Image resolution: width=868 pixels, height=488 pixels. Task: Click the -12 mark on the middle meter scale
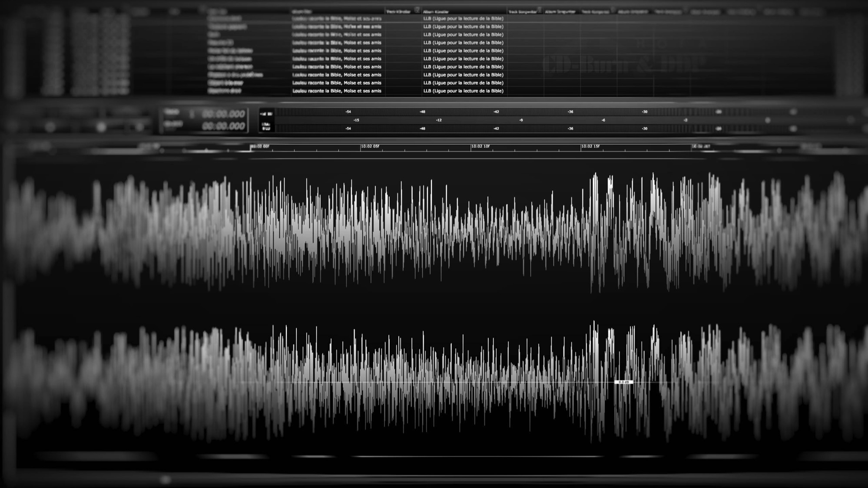(x=439, y=120)
